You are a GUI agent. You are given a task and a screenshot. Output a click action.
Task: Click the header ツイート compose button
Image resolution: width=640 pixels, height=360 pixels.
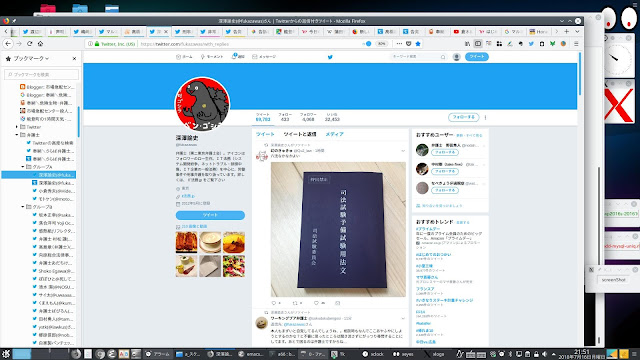click(477, 57)
